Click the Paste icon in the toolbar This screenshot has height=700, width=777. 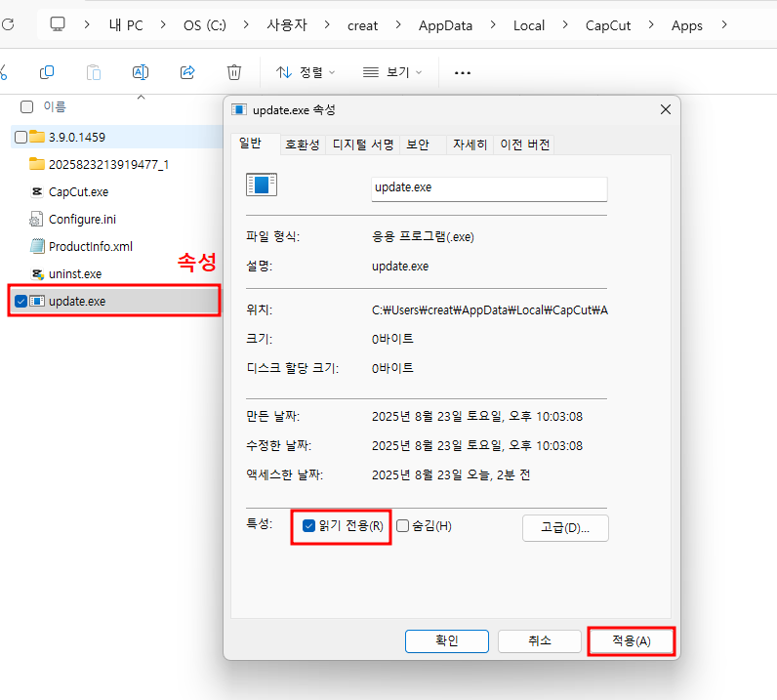click(x=93, y=72)
